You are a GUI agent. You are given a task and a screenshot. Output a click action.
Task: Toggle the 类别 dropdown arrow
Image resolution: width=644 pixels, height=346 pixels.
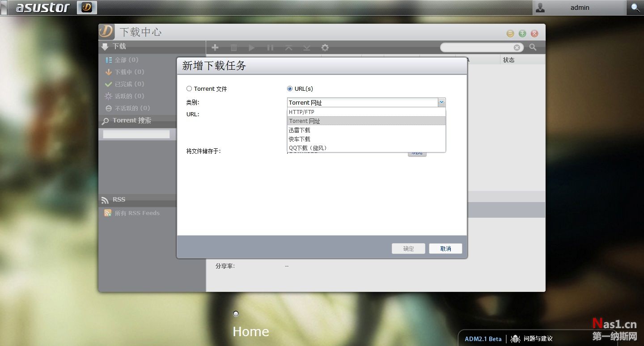coord(441,102)
